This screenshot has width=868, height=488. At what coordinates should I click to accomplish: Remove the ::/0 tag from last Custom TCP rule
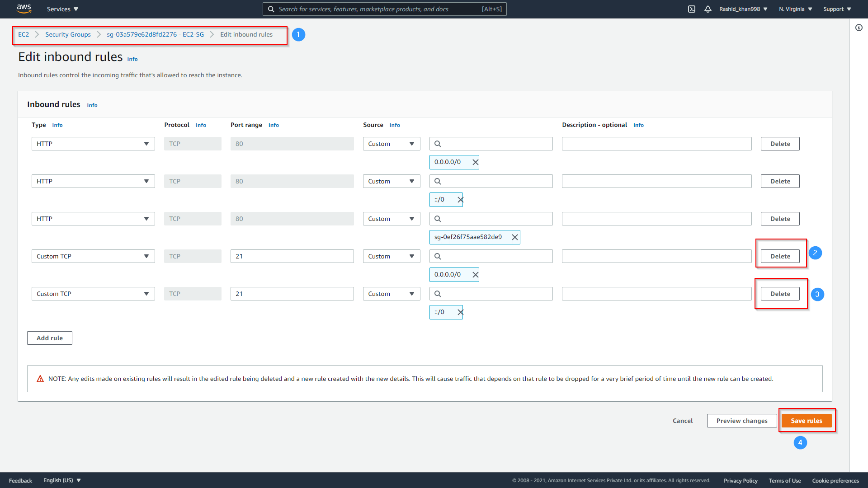pos(460,312)
